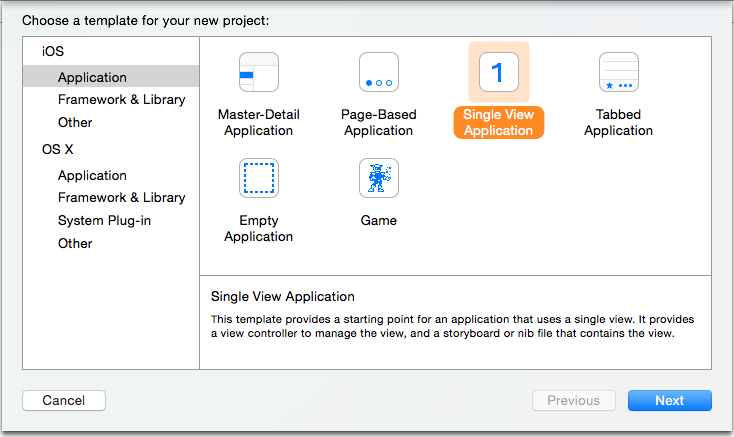The image size is (734, 437).
Task: Open Framework & Library under iOS
Action: 122,100
